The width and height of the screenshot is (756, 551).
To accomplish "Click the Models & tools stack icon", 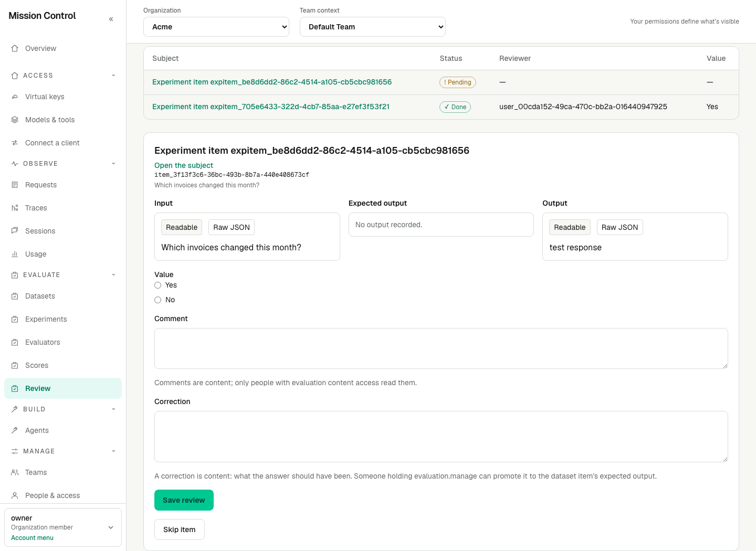I will point(15,120).
